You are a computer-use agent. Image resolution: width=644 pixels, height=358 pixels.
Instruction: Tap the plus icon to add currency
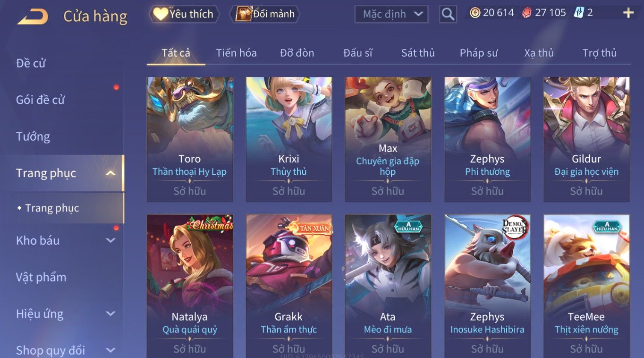click(628, 13)
